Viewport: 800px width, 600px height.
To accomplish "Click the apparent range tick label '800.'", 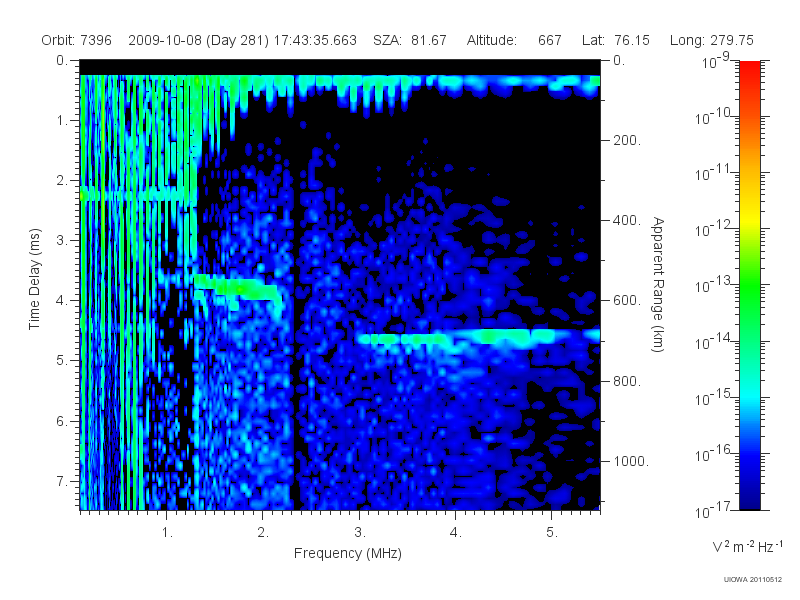I will (627, 381).
